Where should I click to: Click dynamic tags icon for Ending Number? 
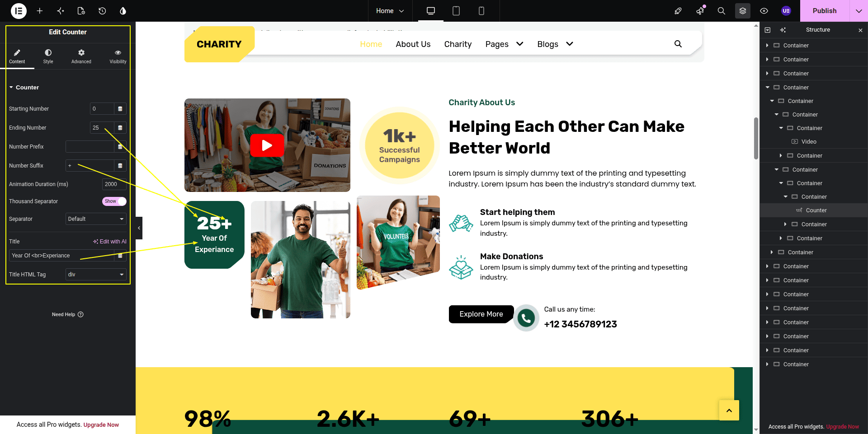[x=120, y=128]
